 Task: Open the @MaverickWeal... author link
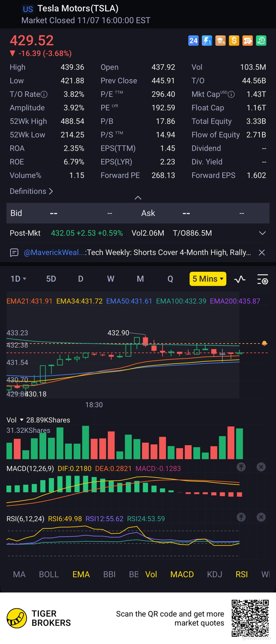coord(54,252)
